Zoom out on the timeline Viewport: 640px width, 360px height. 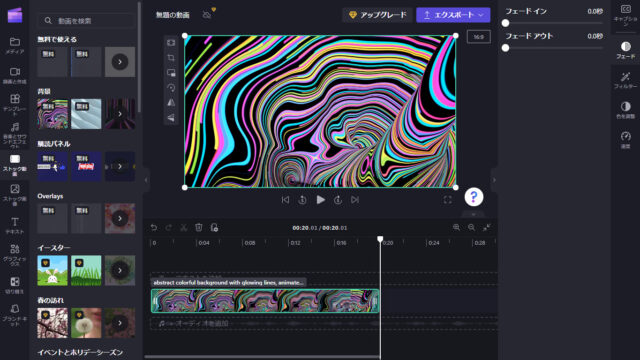[x=471, y=227]
